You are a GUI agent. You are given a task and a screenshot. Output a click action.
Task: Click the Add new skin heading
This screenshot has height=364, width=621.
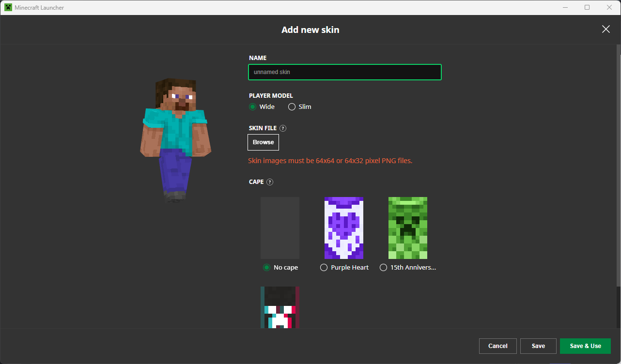(x=310, y=30)
